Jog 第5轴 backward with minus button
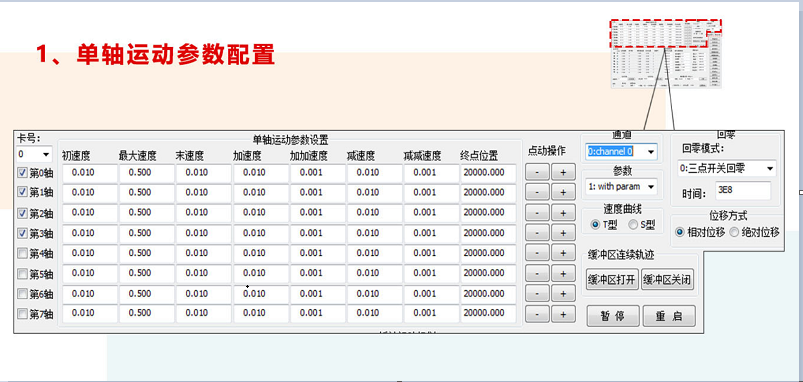The width and height of the screenshot is (803, 382). 537,273
